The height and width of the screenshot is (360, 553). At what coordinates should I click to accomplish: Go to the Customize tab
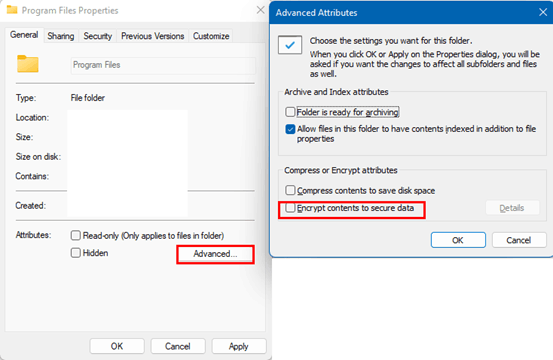coord(211,36)
